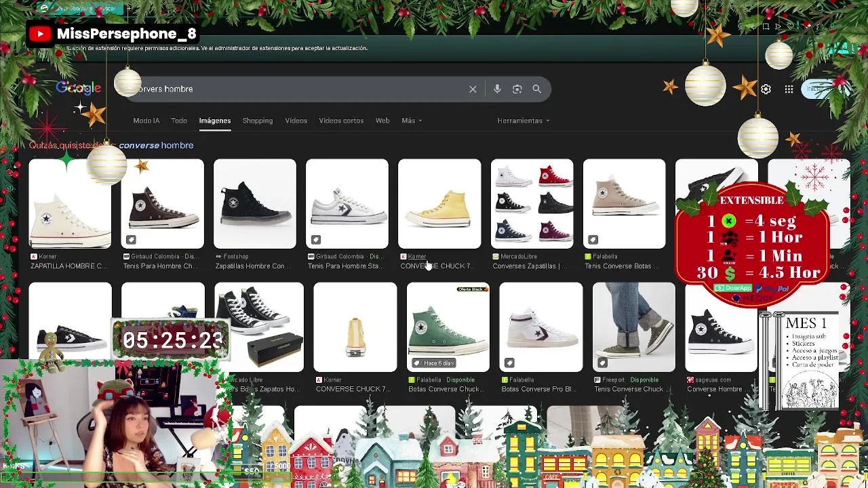
Task: Start voice search with the microphone icon
Action: [x=497, y=89]
